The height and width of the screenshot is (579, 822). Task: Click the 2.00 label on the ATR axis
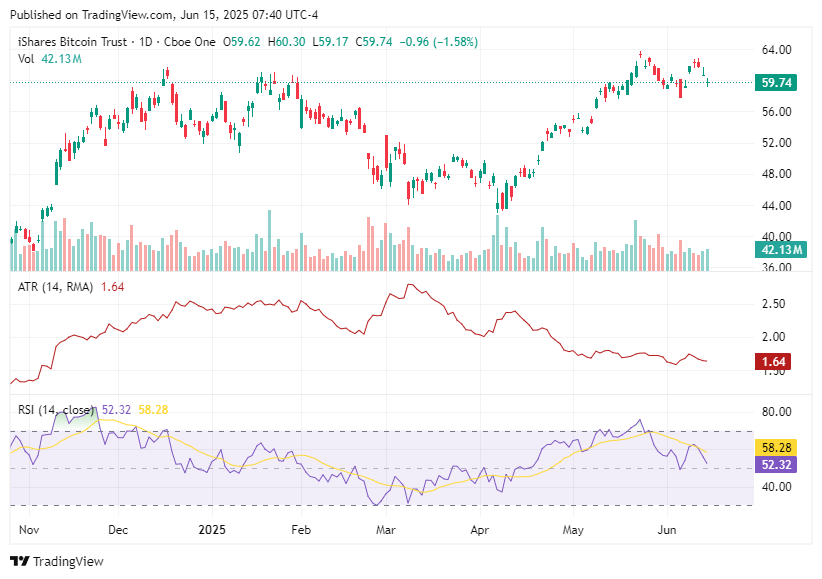click(773, 337)
